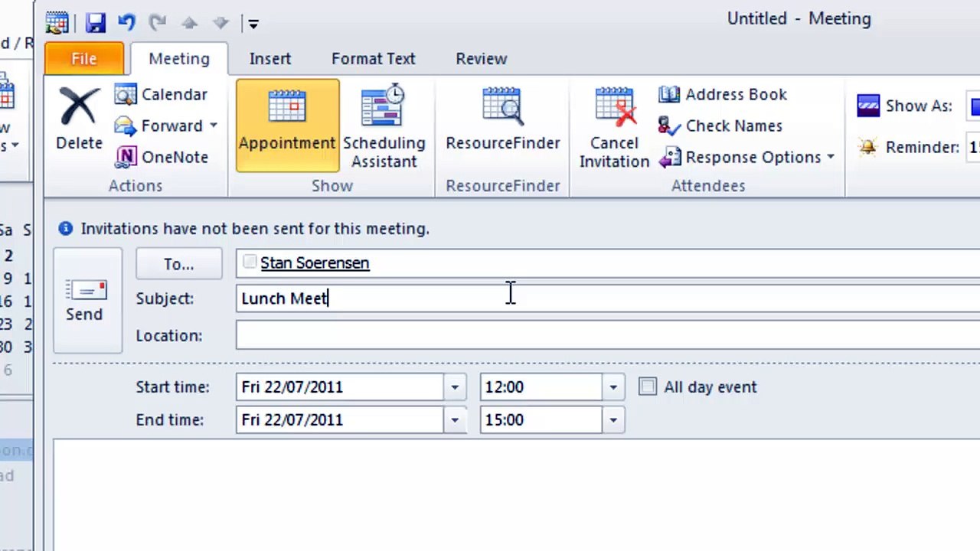
Task: Launch the ResourceFinder tool
Action: point(502,119)
